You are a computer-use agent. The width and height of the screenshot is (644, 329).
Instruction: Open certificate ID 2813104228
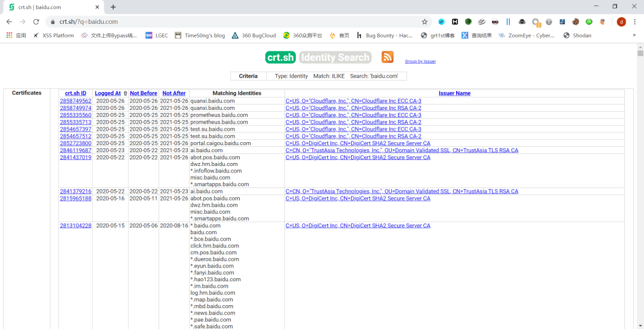pos(76,225)
